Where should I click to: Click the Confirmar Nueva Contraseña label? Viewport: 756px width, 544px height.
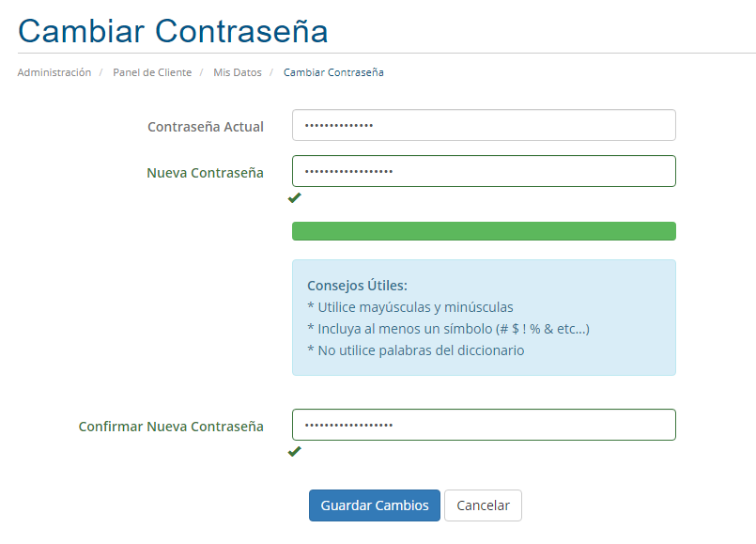(171, 427)
